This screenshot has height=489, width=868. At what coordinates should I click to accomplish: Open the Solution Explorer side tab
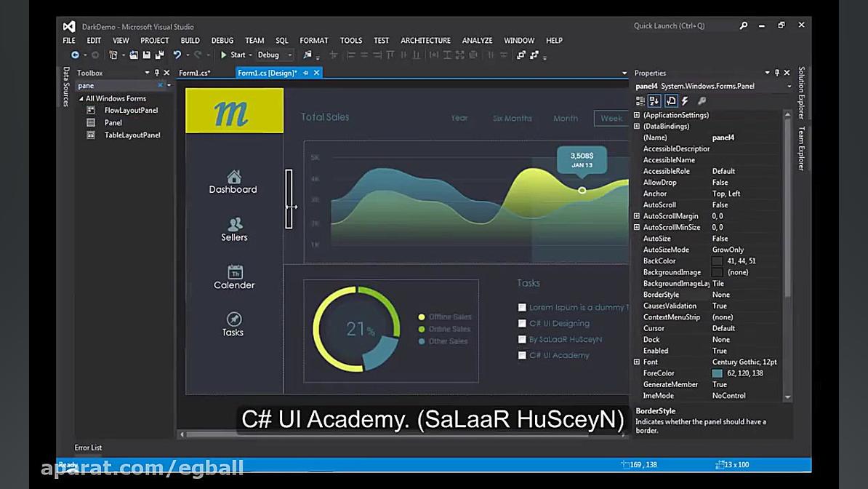[x=801, y=92]
